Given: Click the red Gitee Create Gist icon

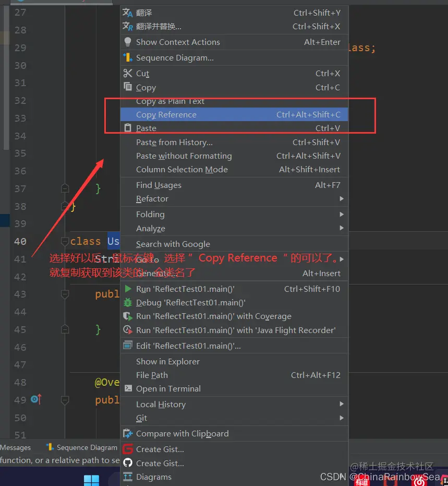Looking at the screenshot, I should 128,449.
